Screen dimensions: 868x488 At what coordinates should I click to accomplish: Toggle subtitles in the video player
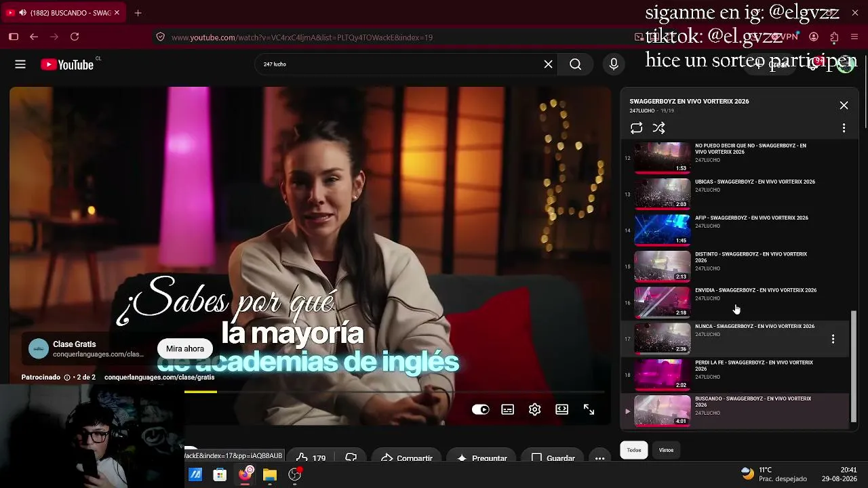point(507,409)
